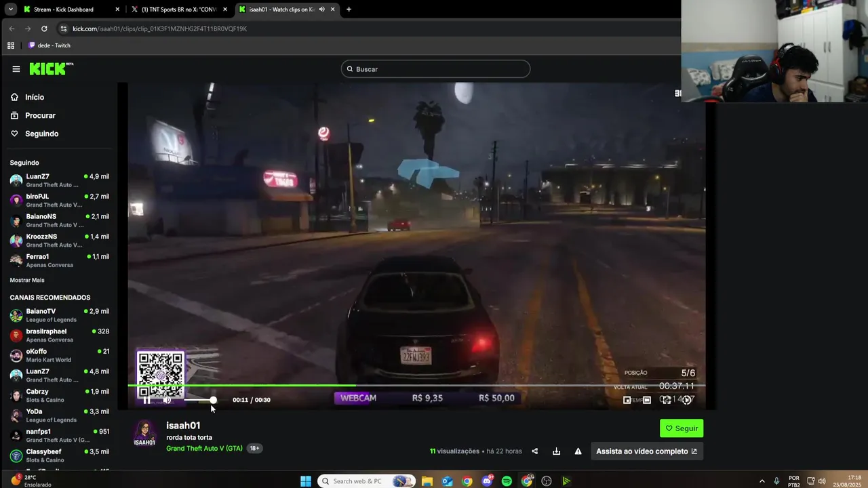Open recommended channel nanfps1
868x488 pixels.
tap(60, 435)
